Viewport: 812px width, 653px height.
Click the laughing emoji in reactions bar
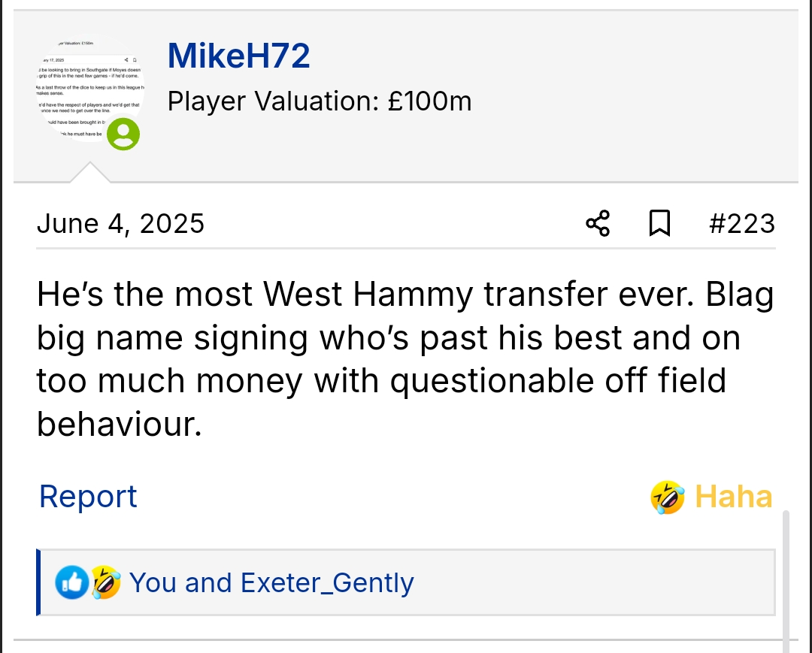(x=106, y=583)
